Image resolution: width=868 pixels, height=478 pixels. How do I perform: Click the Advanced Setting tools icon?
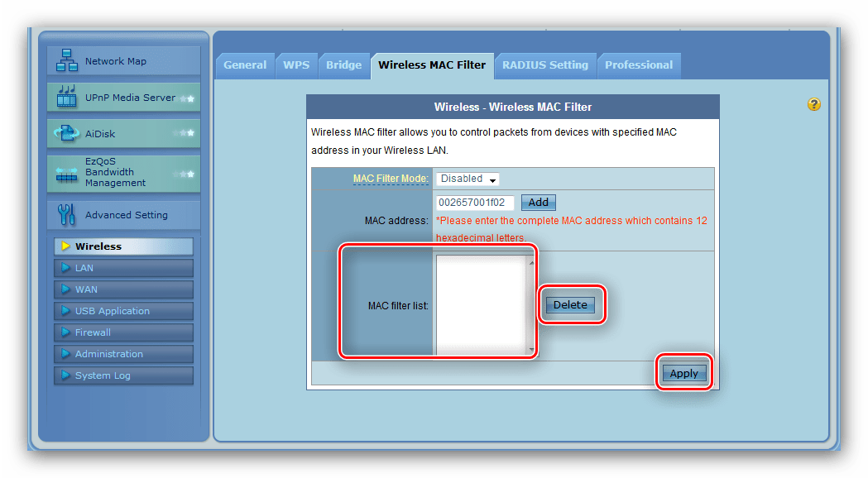66,215
